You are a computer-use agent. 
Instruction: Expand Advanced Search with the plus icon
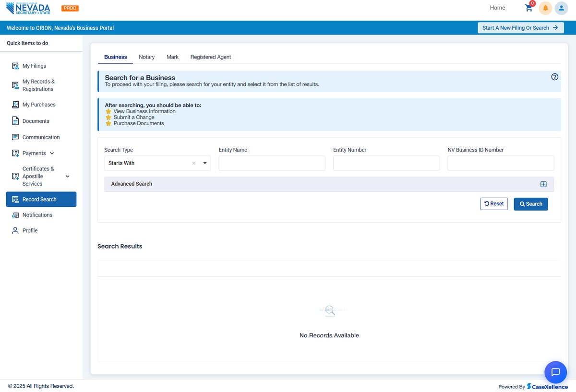(x=544, y=184)
